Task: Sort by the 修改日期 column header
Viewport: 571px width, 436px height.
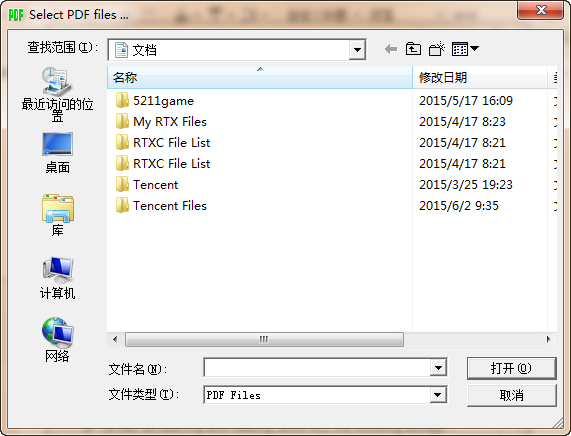Action: (x=480, y=77)
